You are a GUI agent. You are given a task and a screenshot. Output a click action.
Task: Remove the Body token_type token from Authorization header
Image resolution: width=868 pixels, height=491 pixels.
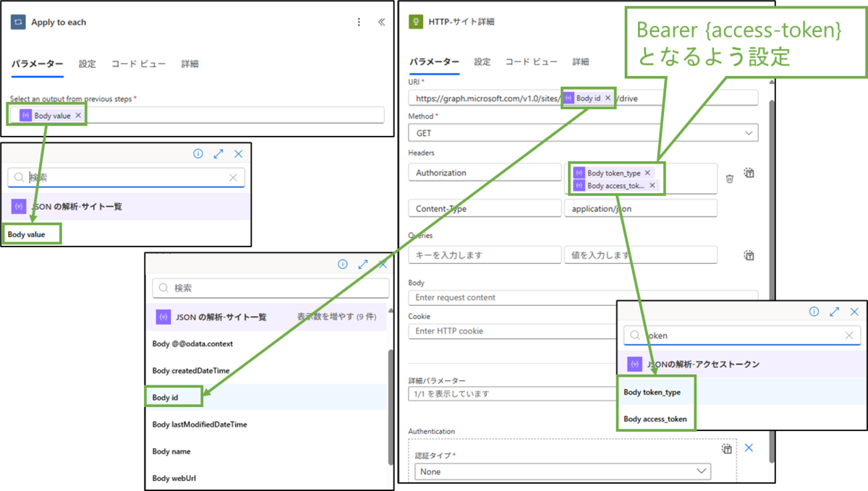point(647,173)
